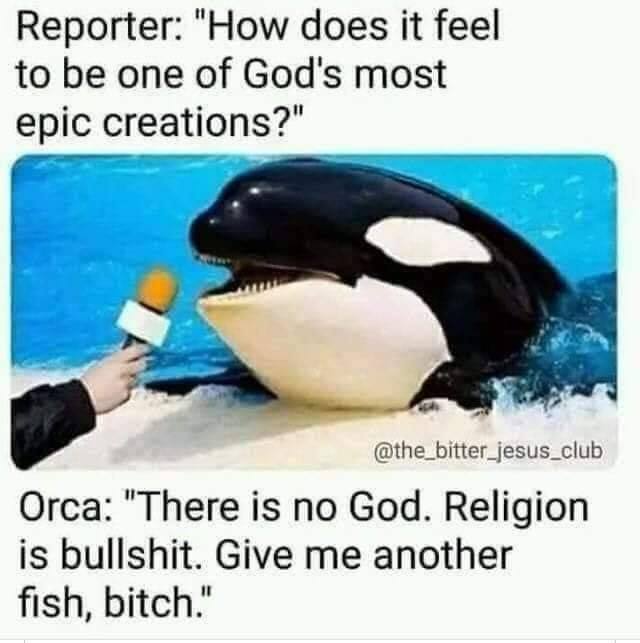640x643 pixels.
Task: Click the text "fish, bitch."
Action: point(114,603)
